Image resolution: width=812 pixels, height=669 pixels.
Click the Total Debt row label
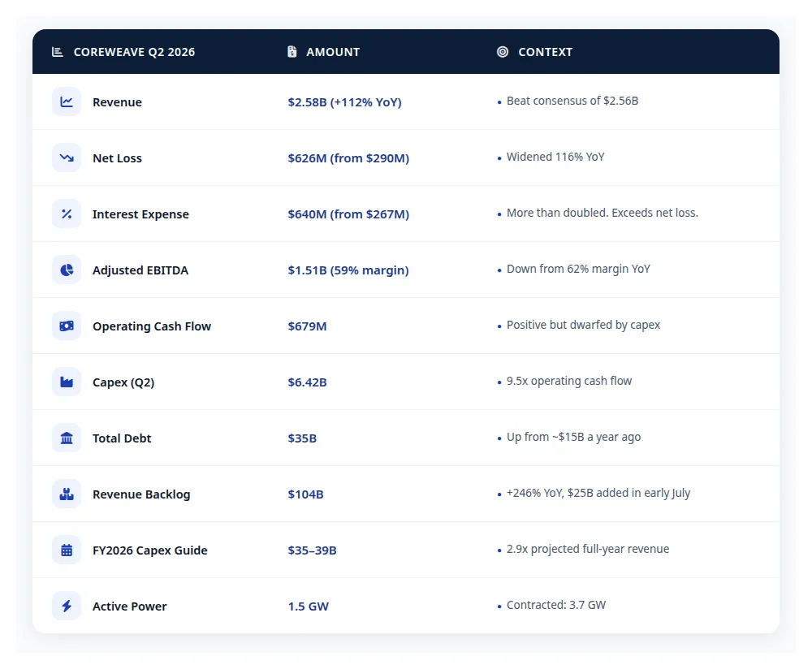tap(122, 438)
